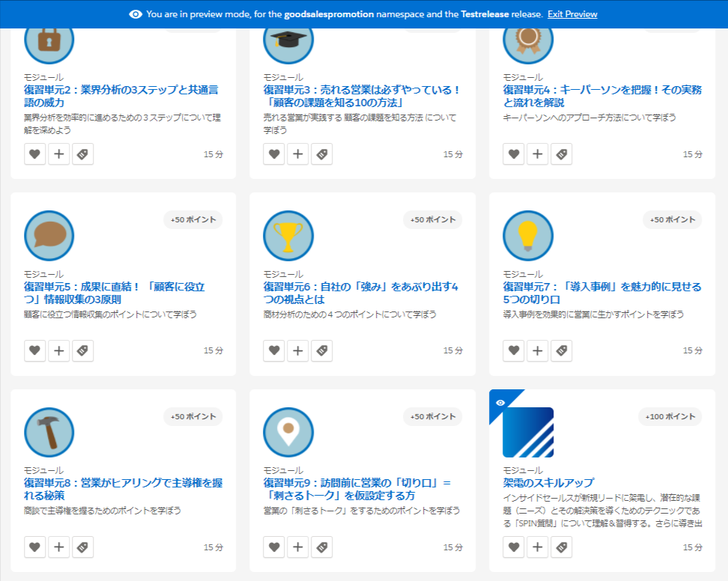
Task: Tag the 架電のスキルアップ module
Action: (x=561, y=547)
